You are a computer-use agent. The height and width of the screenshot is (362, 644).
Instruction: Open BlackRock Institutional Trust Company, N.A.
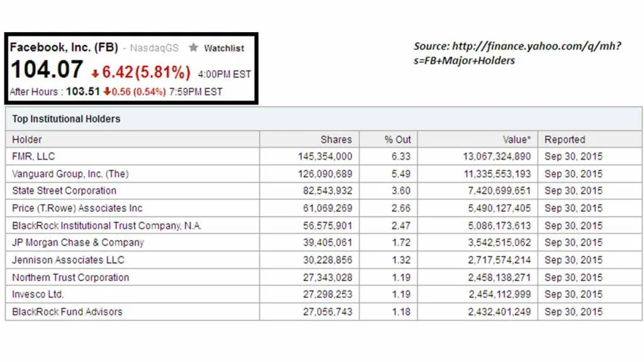pos(107,226)
